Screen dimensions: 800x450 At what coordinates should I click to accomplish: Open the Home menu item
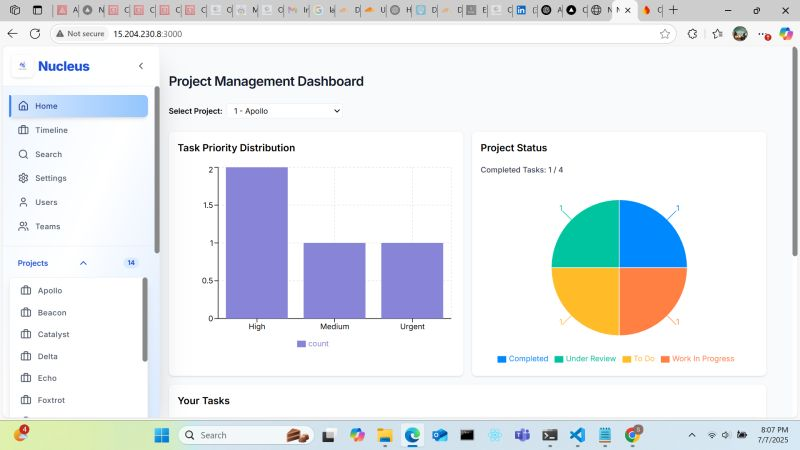(79, 106)
